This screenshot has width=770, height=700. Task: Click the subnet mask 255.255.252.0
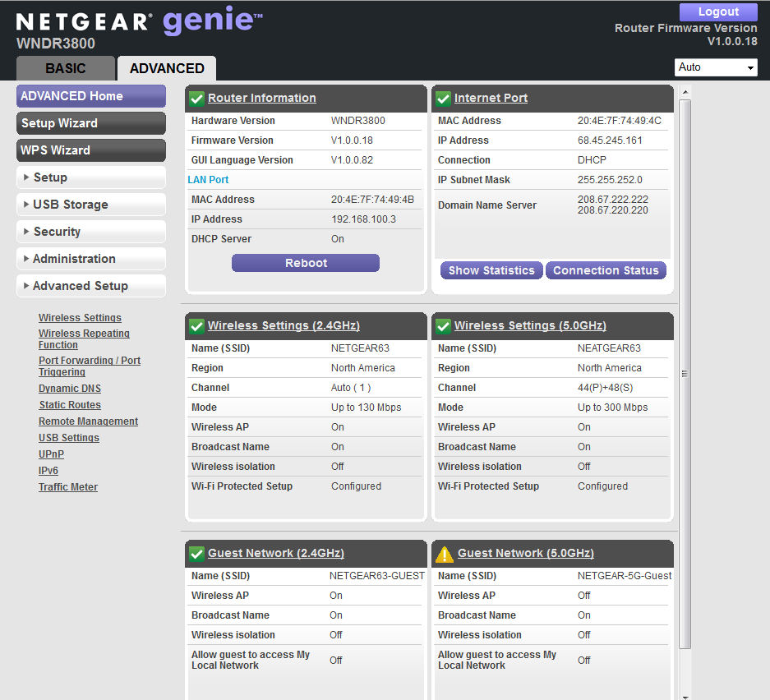(x=610, y=180)
